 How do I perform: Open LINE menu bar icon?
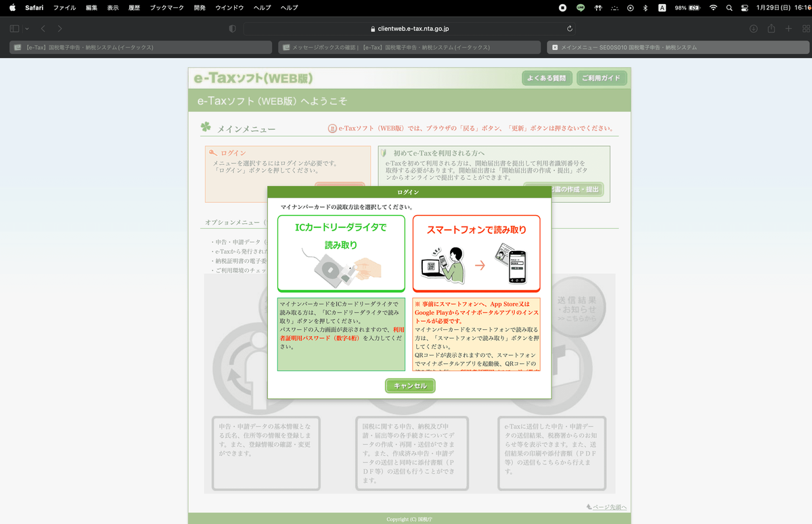click(x=580, y=7)
